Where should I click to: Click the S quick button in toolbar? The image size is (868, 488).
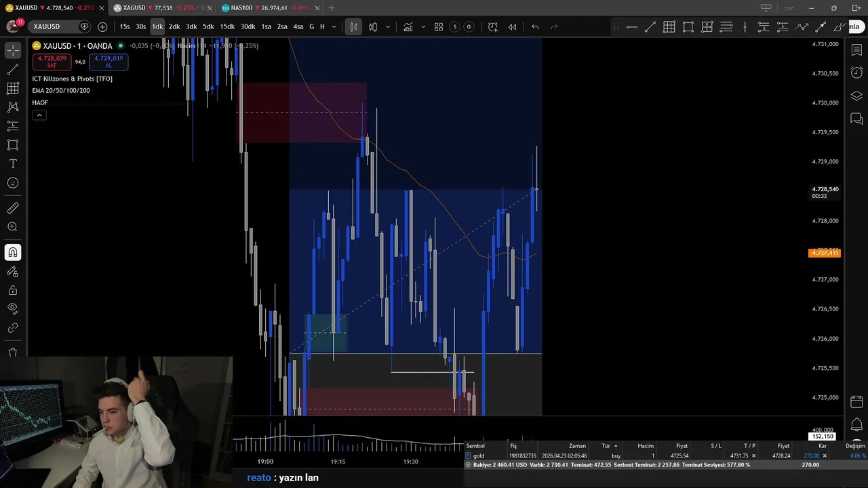(455, 26)
